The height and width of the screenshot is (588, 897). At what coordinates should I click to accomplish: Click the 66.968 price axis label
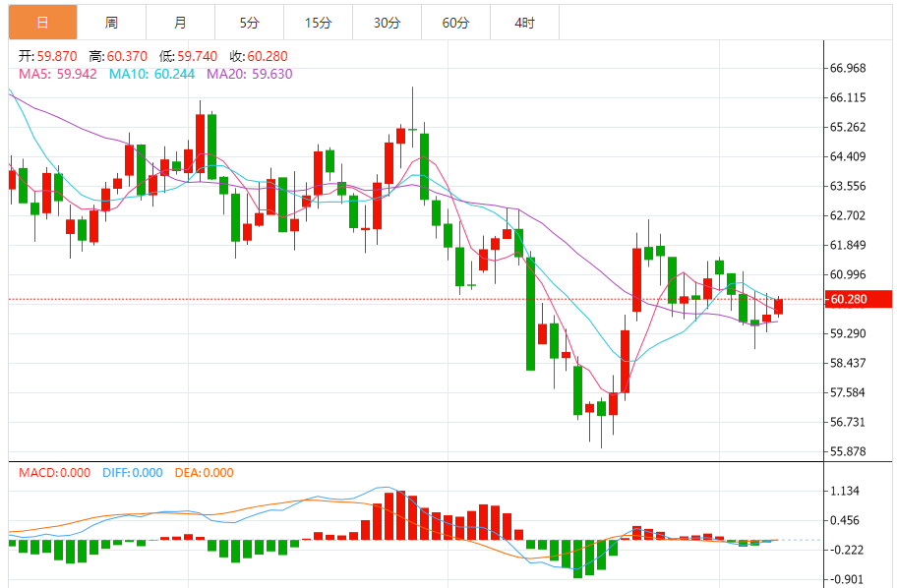point(848,68)
